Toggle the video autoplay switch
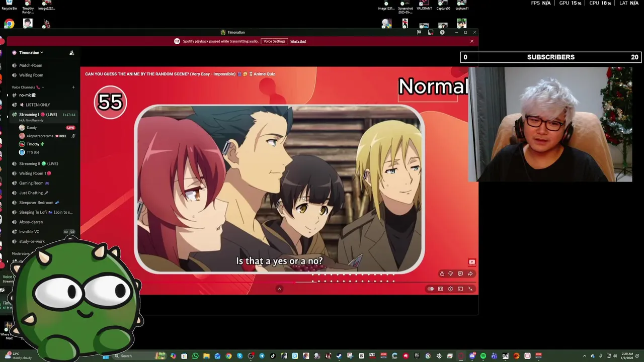644x362 pixels. [431, 289]
